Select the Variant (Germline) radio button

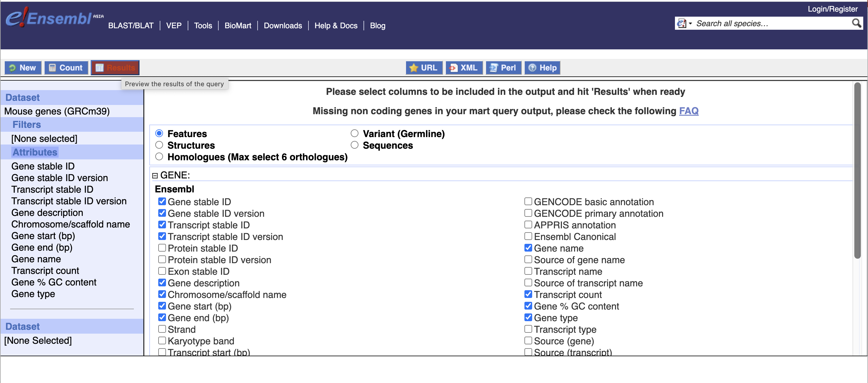coord(355,134)
